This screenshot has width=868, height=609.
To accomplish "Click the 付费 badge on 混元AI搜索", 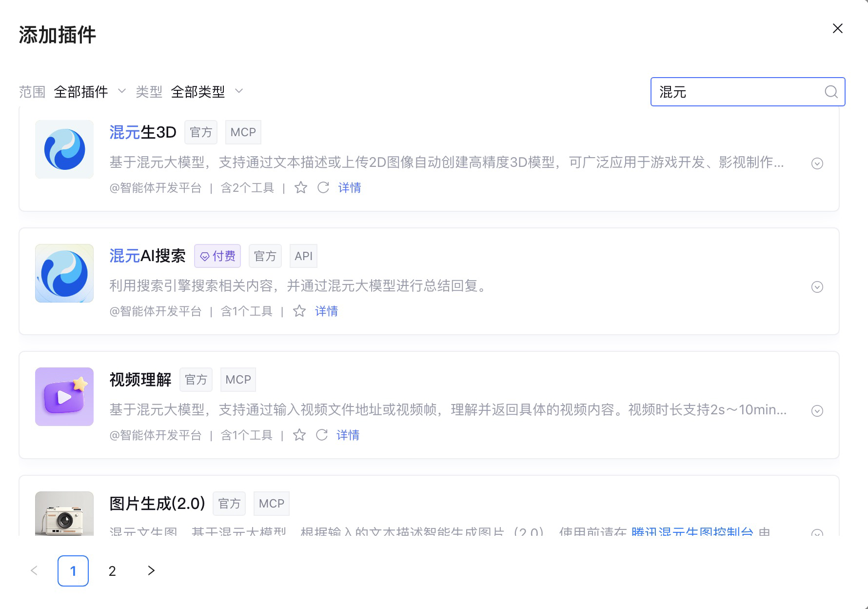I will (217, 256).
